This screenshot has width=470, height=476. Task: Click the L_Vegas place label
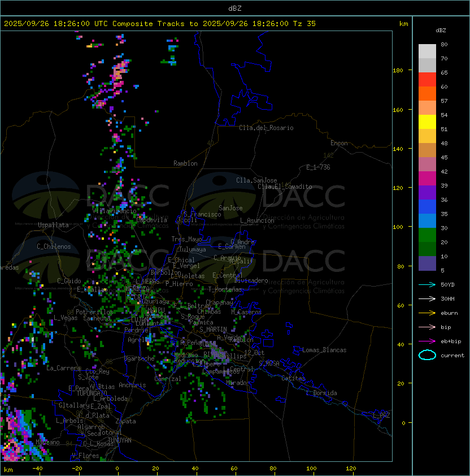(x=66, y=318)
